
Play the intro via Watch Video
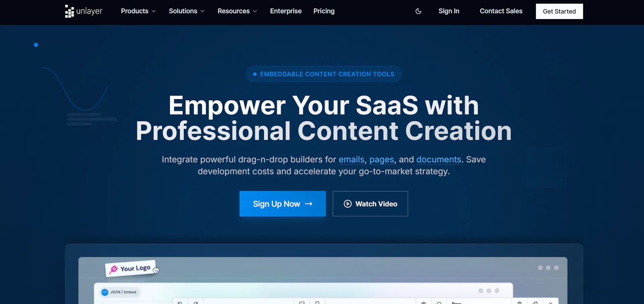pyautogui.click(x=370, y=204)
